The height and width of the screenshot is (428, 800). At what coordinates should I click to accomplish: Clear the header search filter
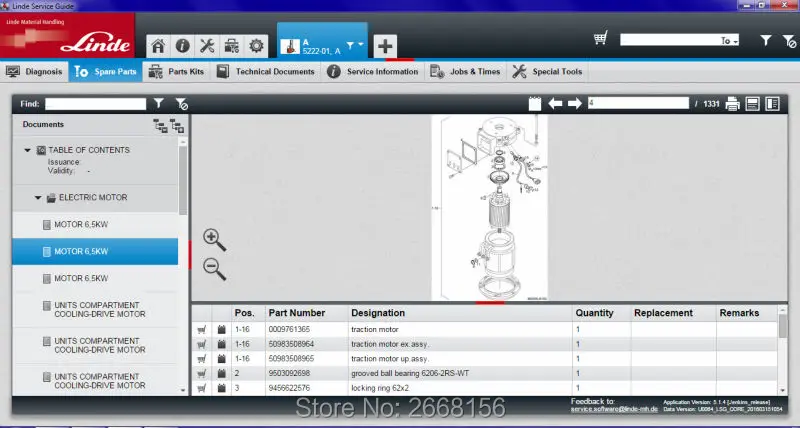click(x=789, y=41)
